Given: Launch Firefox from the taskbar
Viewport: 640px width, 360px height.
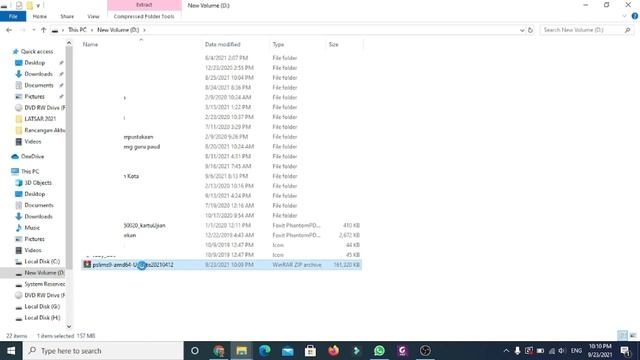Looking at the screenshot, I should click(x=333, y=351).
